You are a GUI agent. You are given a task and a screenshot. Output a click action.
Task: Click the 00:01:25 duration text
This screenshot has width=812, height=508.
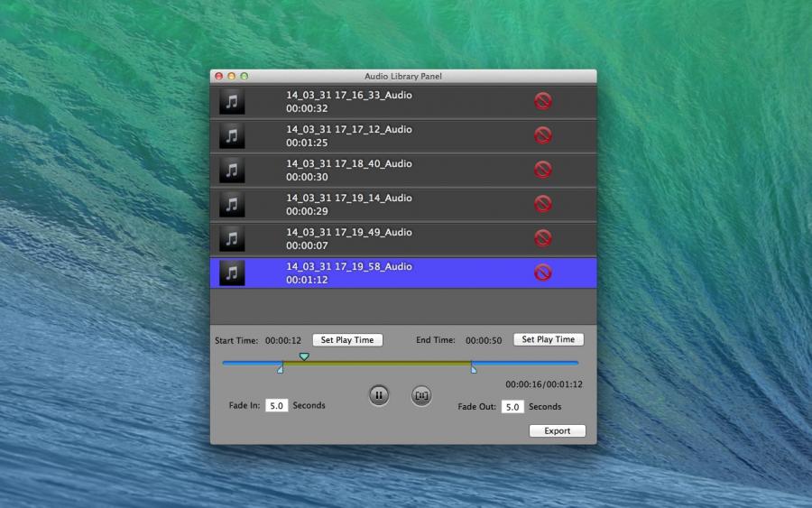tap(307, 143)
